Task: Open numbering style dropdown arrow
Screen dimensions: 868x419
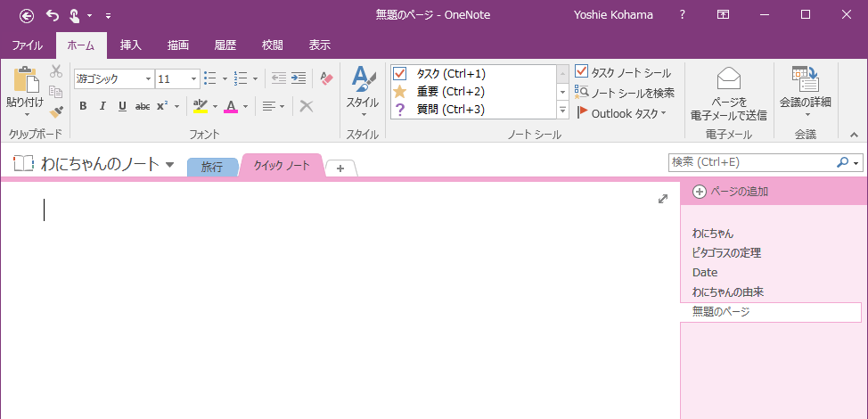Action: pos(255,78)
